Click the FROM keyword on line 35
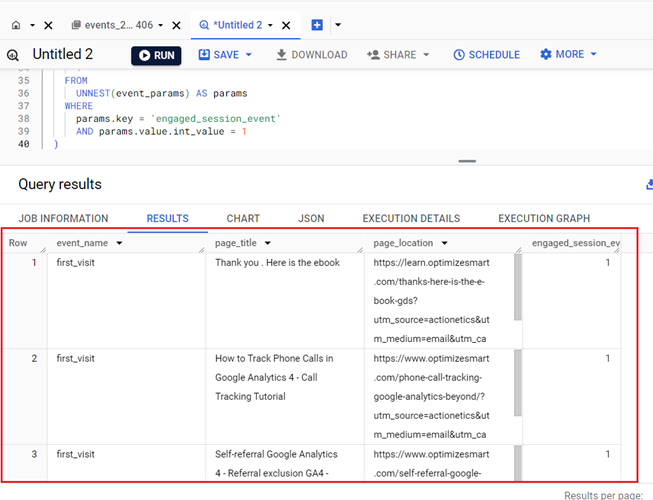Image resolution: width=653 pixels, height=500 pixels. click(76, 81)
